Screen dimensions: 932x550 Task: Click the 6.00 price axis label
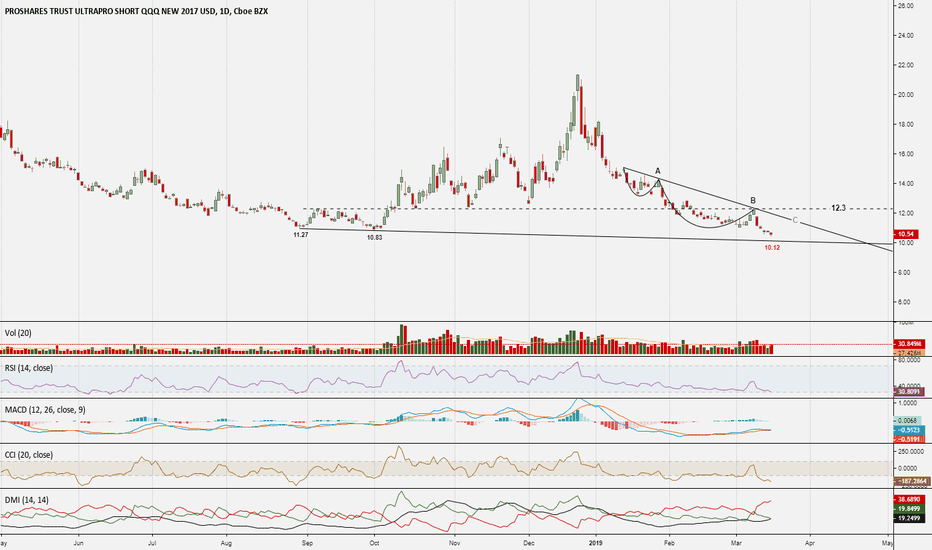(x=906, y=302)
